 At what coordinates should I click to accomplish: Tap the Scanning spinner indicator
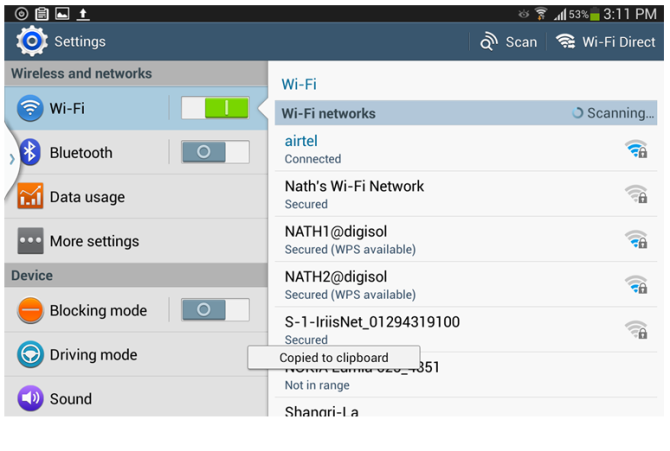click(x=577, y=113)
